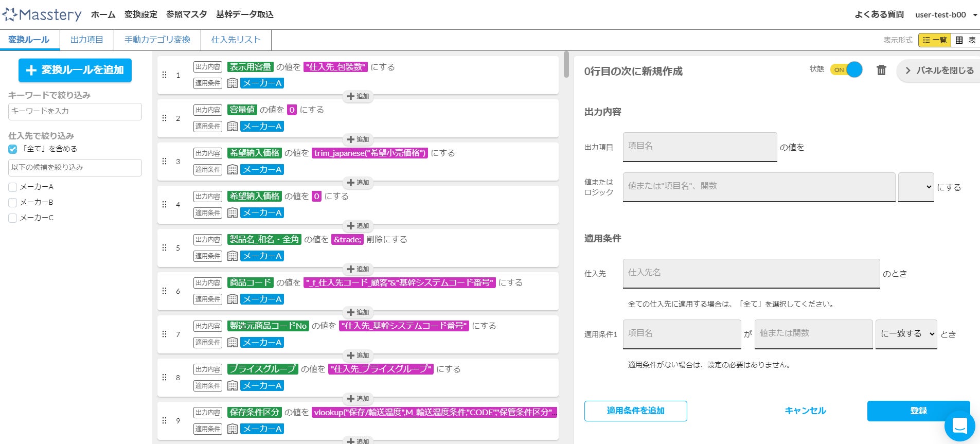The image size is (980, 444).
Task: Click the 変換ルールを追加 button
Action: pyautogui.click(x=75, y=70)
